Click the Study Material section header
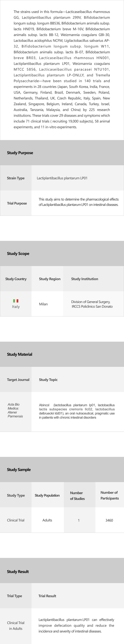The height and width of the screenshot is (644, 124). pos(20,354)
